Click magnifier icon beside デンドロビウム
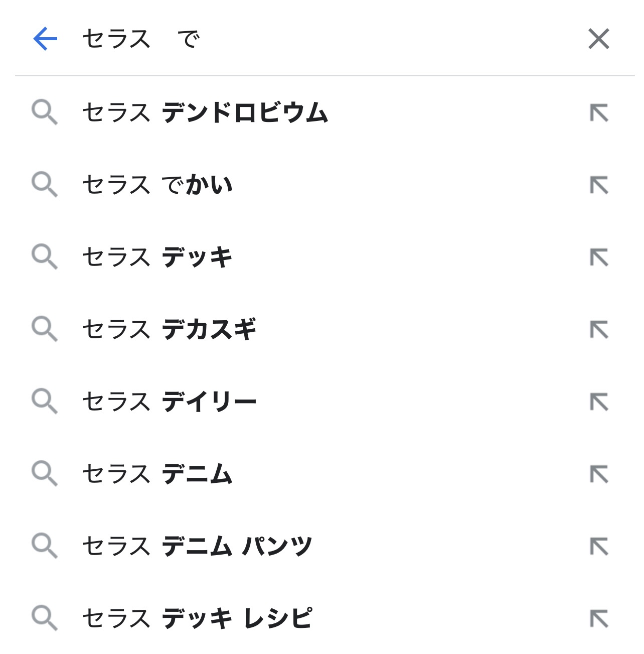644x654 pixels. 45,112
